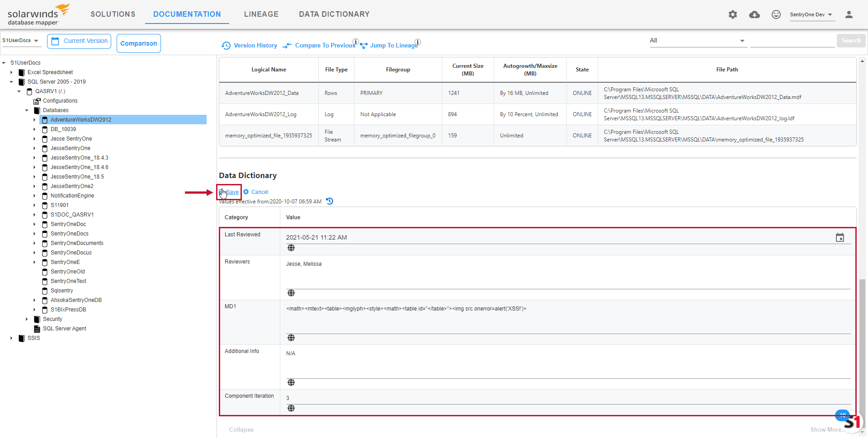Click the SolarWinds Database Mapper logo
Image resolution: width=868 pixels, height=438 pixels.
point(38,15)
